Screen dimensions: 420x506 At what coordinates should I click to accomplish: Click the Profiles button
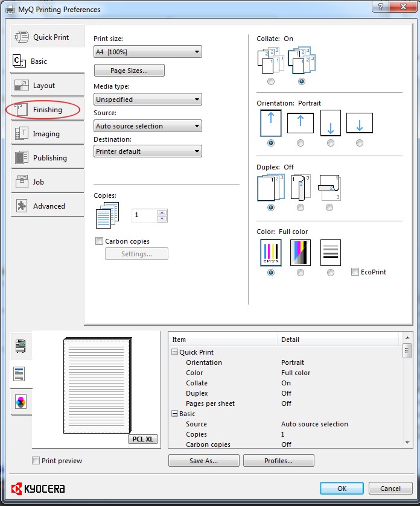click(278, 461)
